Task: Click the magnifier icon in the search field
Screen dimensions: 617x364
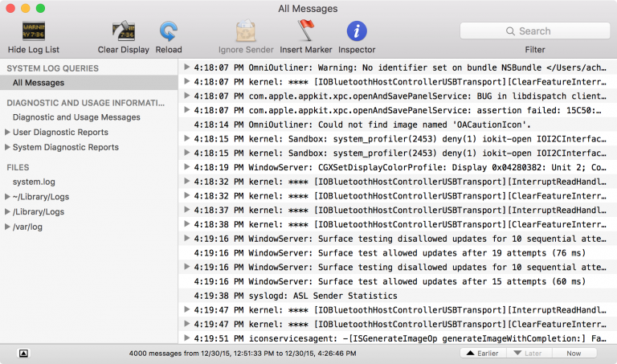Action: click(x=511, y=31)
